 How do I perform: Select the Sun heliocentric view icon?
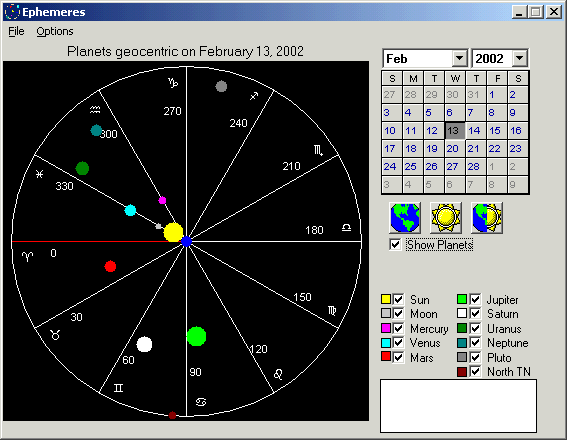point(446,218)
